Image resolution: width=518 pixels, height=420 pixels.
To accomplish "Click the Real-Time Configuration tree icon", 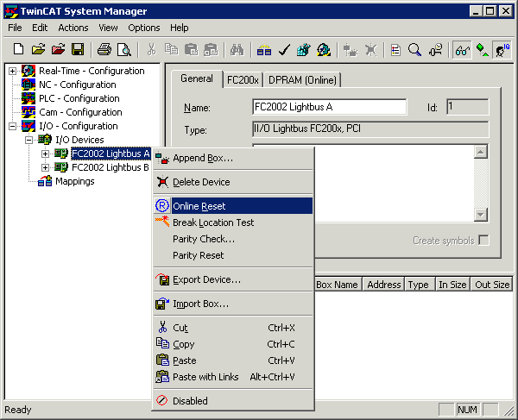I will pos(28,71).
